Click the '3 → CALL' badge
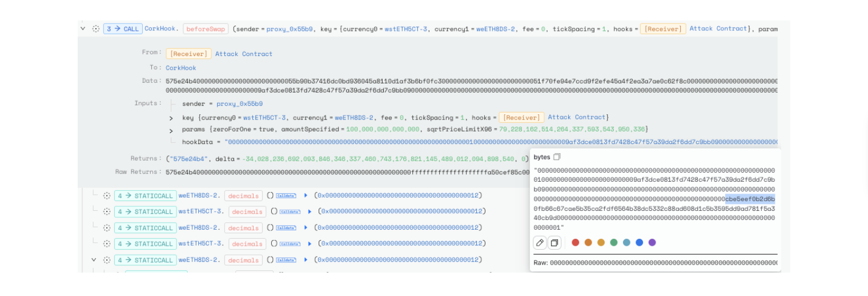This screenshot has width=868, height=296. (x=122, y=29)
